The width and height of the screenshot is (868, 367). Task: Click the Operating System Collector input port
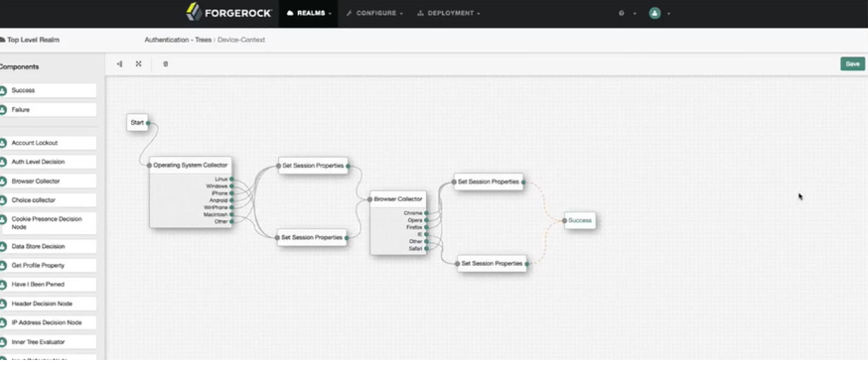point(149,166)
